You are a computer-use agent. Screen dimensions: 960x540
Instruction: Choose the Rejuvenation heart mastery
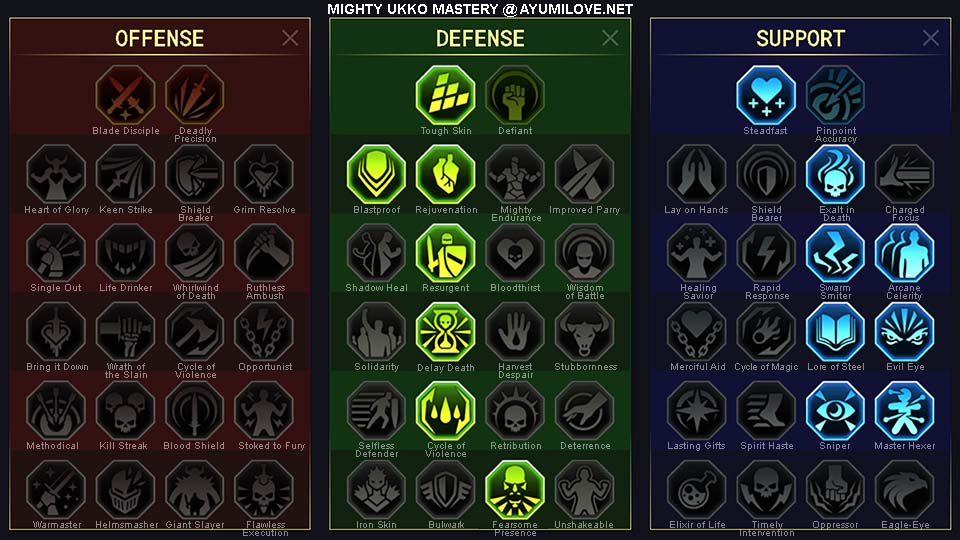446,174
